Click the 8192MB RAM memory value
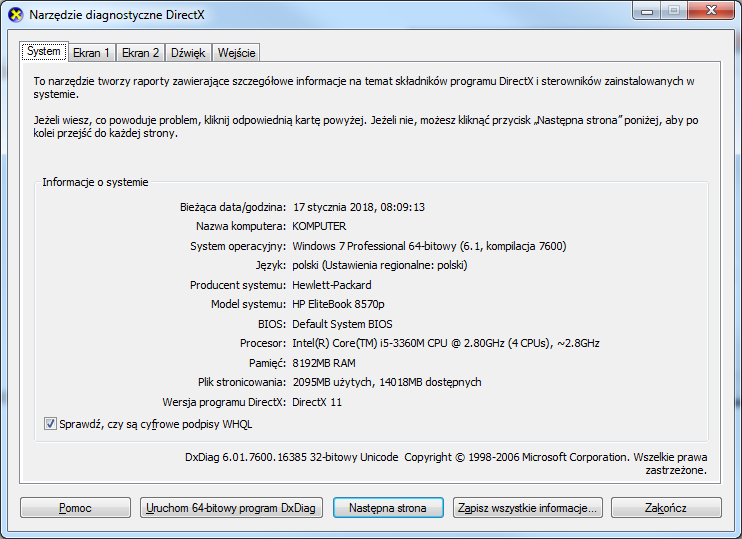 (326, 363)
